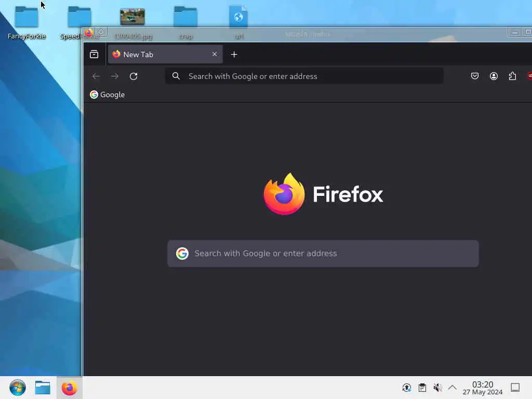Go back one page in Firefox

click(96, 76)
